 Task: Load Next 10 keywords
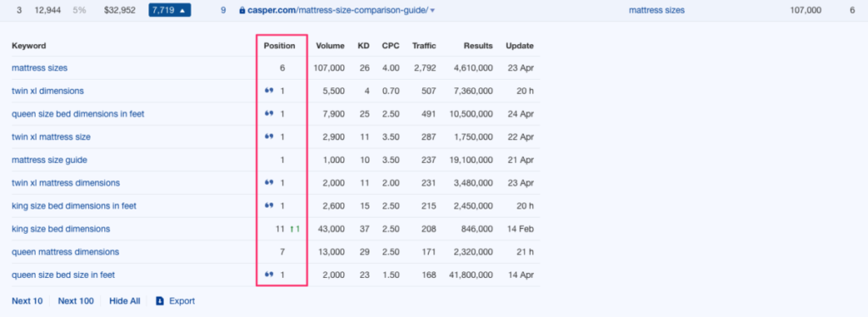[x=27, y=301]
